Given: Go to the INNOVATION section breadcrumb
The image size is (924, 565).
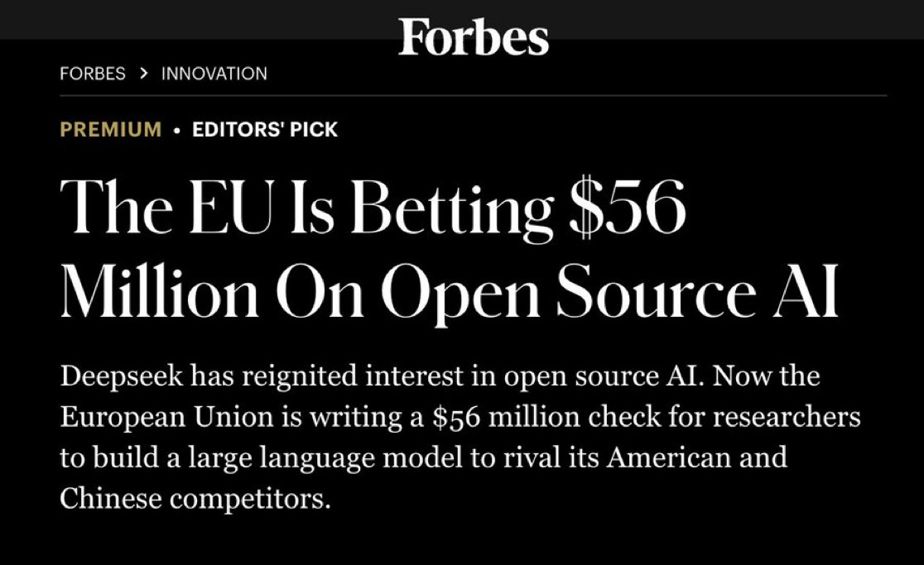Looking at the screenshot, I should [214, 74].
